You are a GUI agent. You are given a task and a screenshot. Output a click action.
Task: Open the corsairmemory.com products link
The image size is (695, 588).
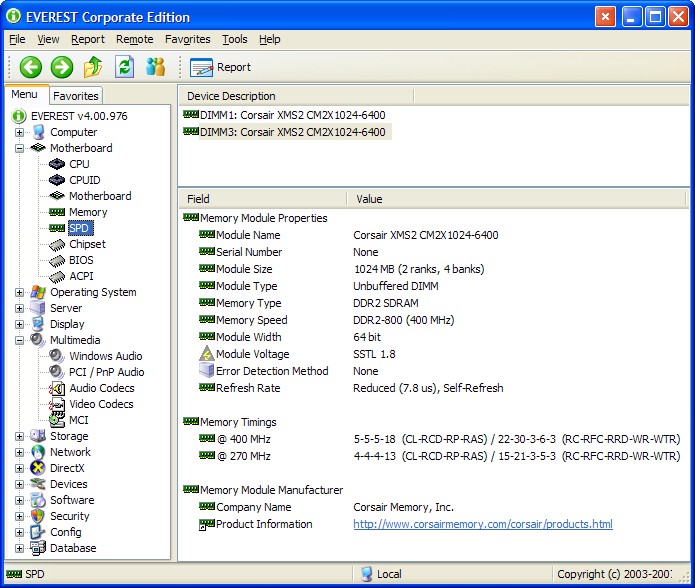(483, 524)
